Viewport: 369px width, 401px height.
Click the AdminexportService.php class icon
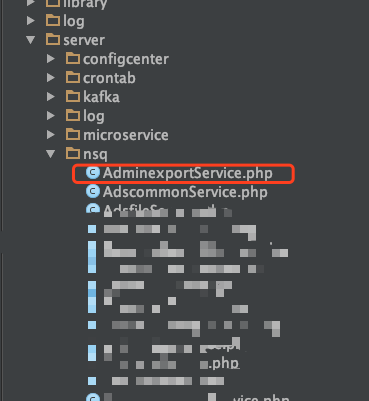93,173
